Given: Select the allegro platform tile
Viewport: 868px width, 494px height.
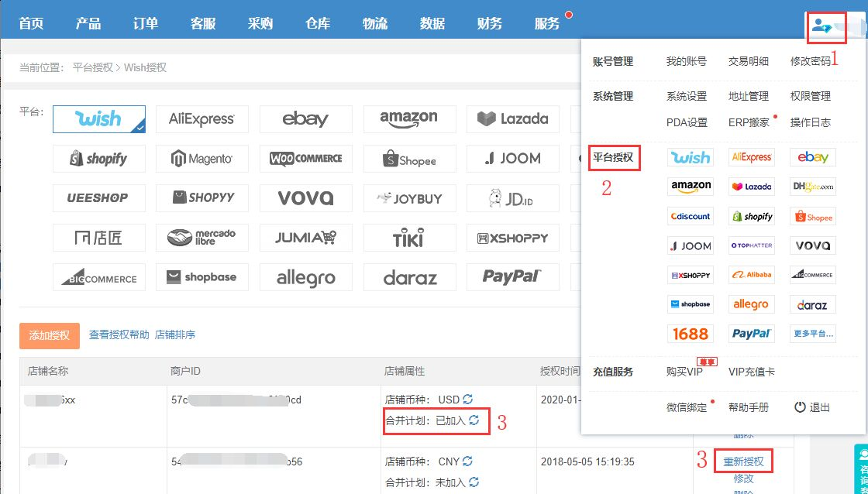Looking at the screenshot, I should (x=305, y=277).
